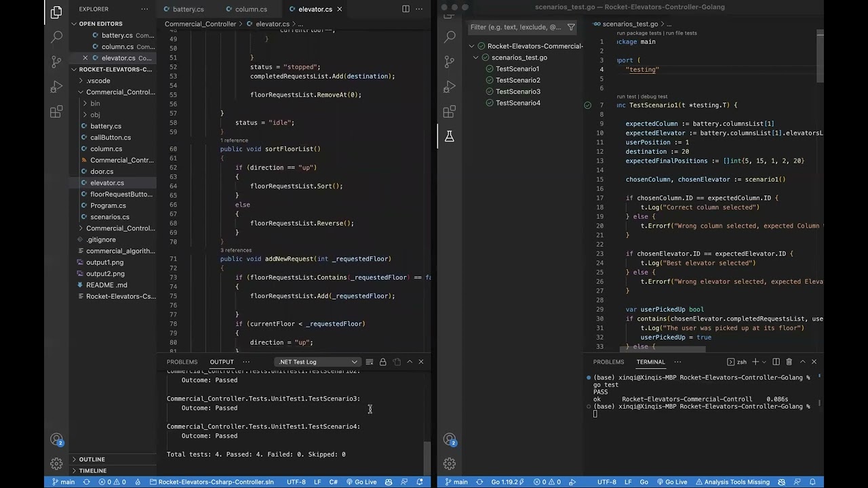
Task: Maximize the Terminal panel in right window
Action: click(802, 362)
